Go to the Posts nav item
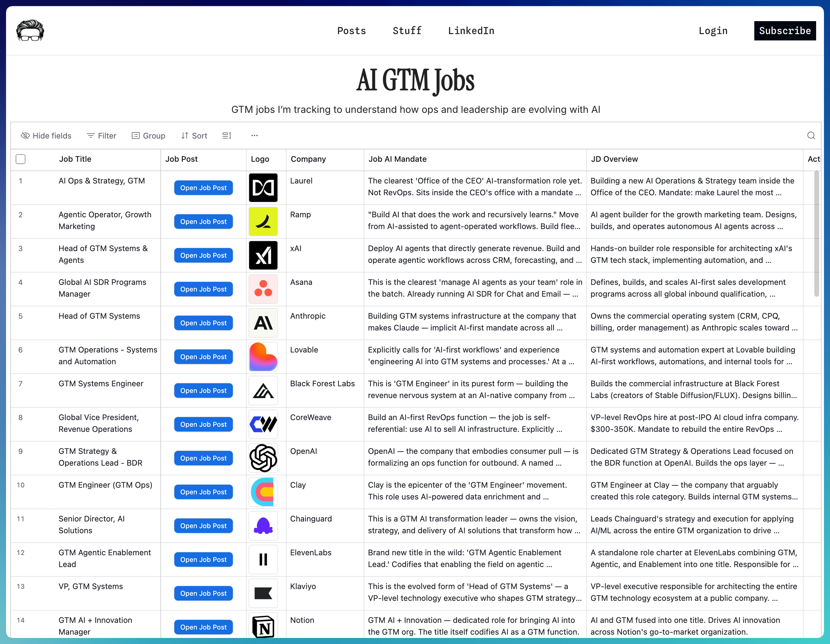This screenshot has height=644, width=830. (352, 31)
